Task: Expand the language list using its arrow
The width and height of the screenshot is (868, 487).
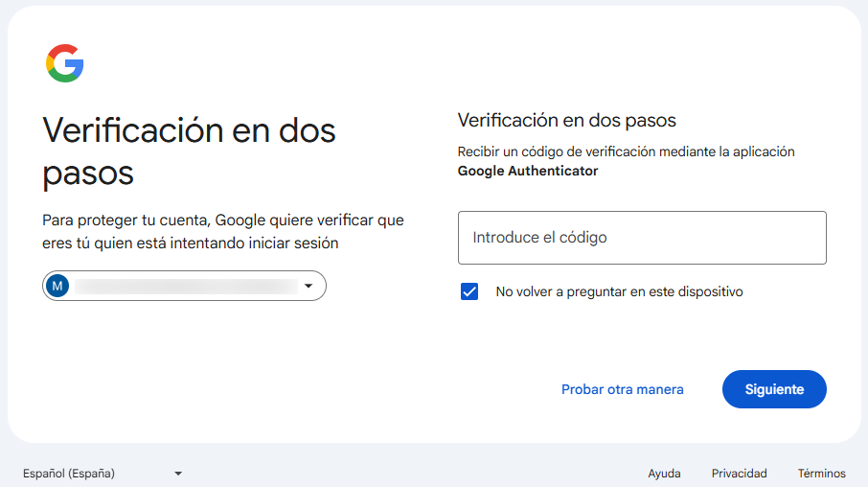Action: pyautogui.click(x=178, y=474)
